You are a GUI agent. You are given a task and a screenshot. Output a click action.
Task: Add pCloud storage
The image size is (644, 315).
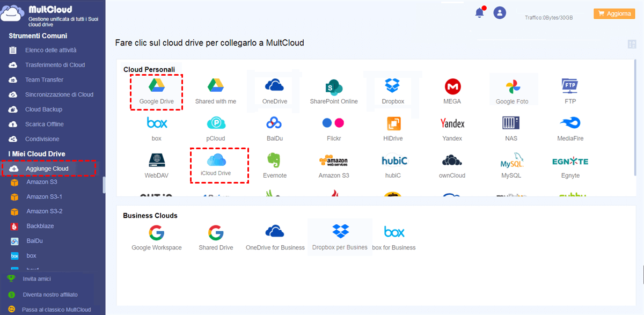point(216,123)
